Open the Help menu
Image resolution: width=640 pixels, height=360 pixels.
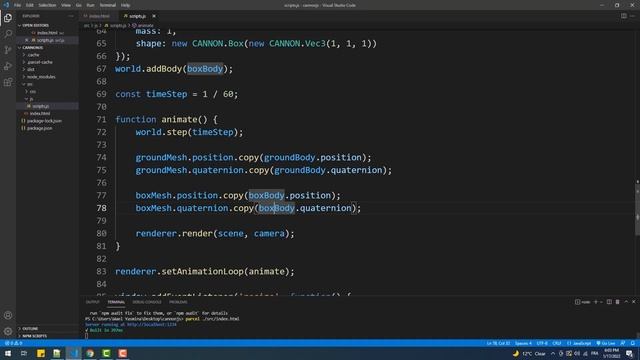coord(125,5)
